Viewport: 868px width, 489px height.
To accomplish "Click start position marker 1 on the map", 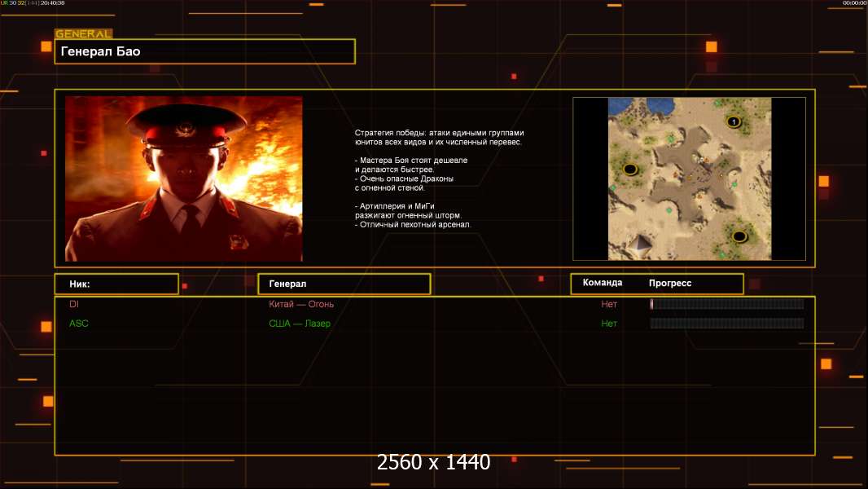I will [x=734, y=121].
